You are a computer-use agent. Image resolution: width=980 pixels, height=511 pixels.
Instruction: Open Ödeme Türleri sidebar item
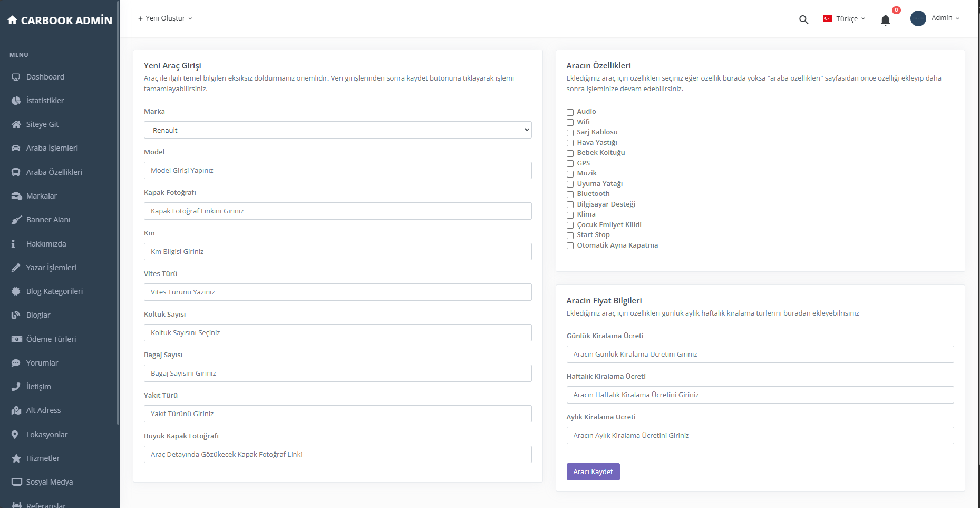click(51, 339)
